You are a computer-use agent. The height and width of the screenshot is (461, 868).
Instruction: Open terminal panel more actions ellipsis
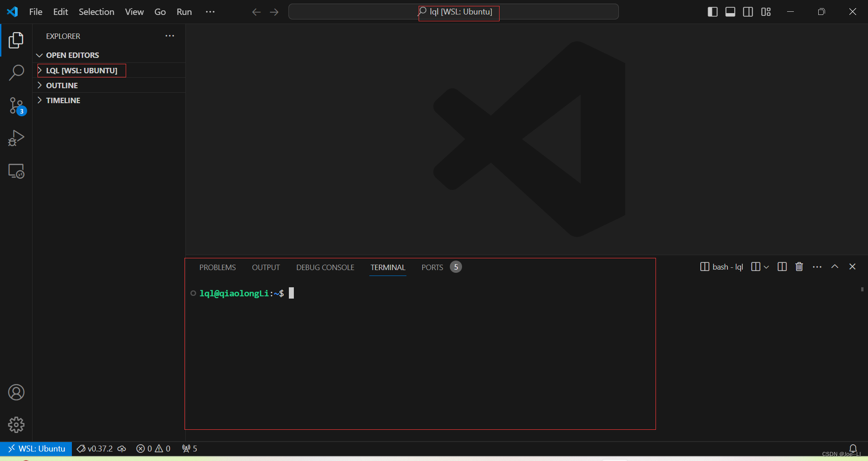(817, 267)
